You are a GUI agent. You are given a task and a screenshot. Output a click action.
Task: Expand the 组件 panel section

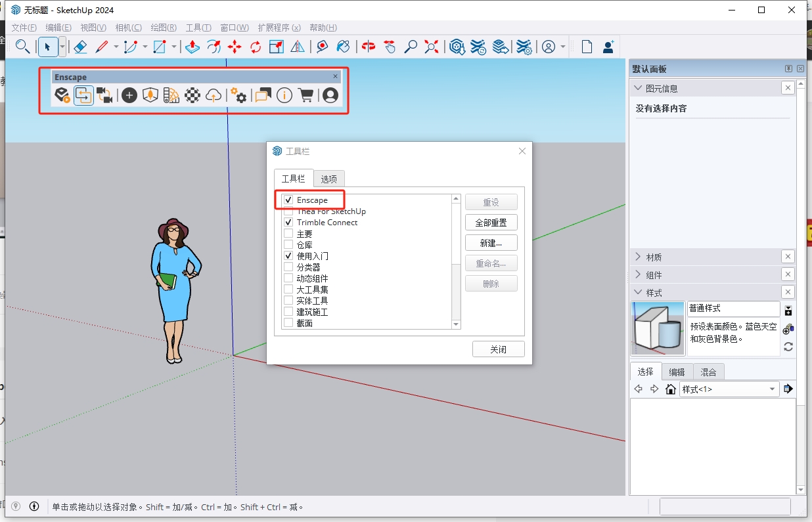click(x=637, y=274)
